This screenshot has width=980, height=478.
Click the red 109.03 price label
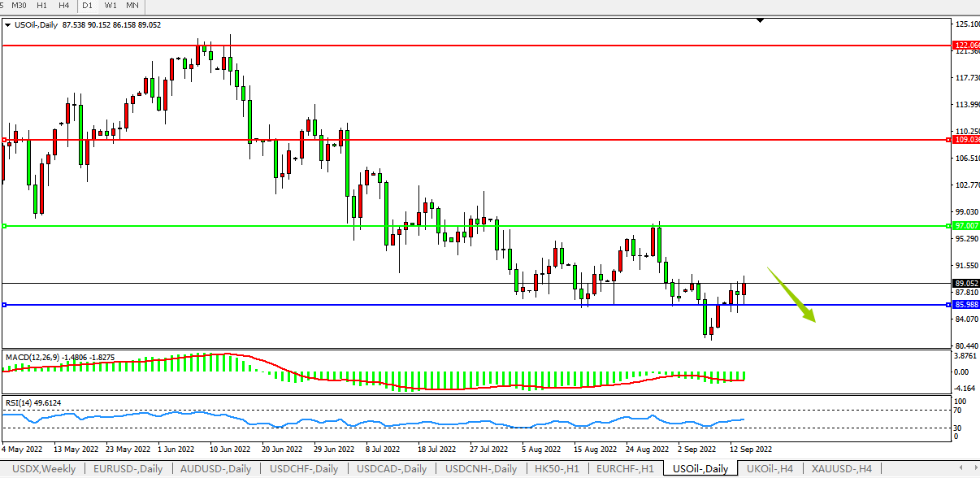(966, 140)
